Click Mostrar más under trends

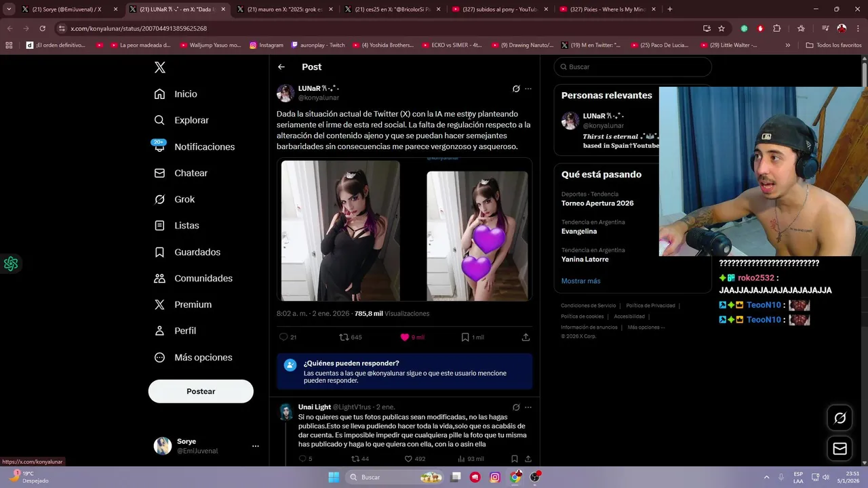(580, 281)
